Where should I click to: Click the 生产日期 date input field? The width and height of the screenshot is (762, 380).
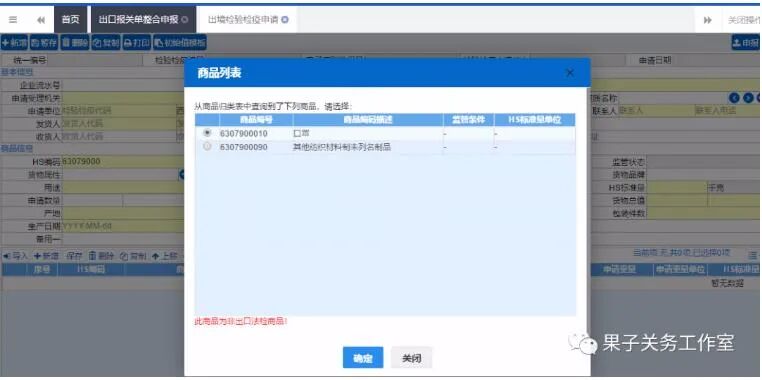pyautogui.click(x=123, y=225)
